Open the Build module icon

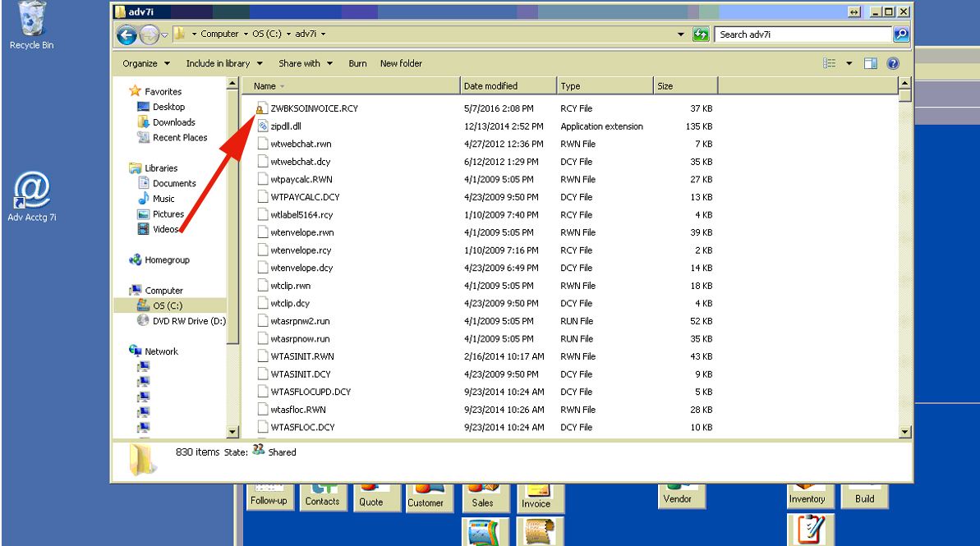tap(864, 495)
